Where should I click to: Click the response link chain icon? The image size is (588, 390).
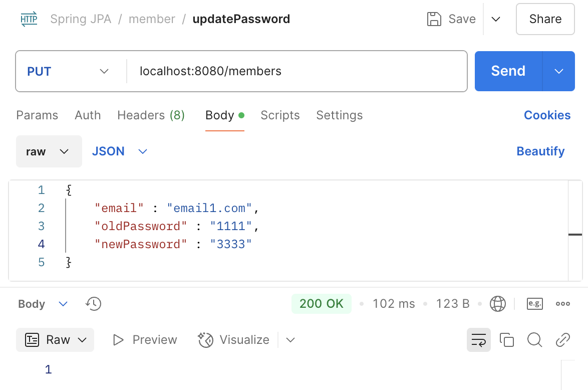coord(563,340)
